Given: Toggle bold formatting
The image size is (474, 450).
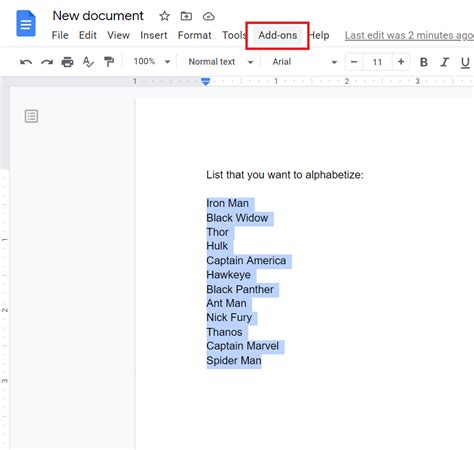Looking at the screenshot, I should pyautogui.click(x=424, y=62).
